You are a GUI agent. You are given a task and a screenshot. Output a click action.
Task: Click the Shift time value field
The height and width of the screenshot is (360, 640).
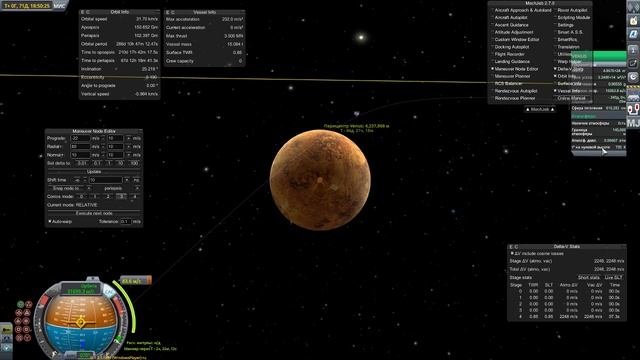pyautogui.click(x=105, y=180)
